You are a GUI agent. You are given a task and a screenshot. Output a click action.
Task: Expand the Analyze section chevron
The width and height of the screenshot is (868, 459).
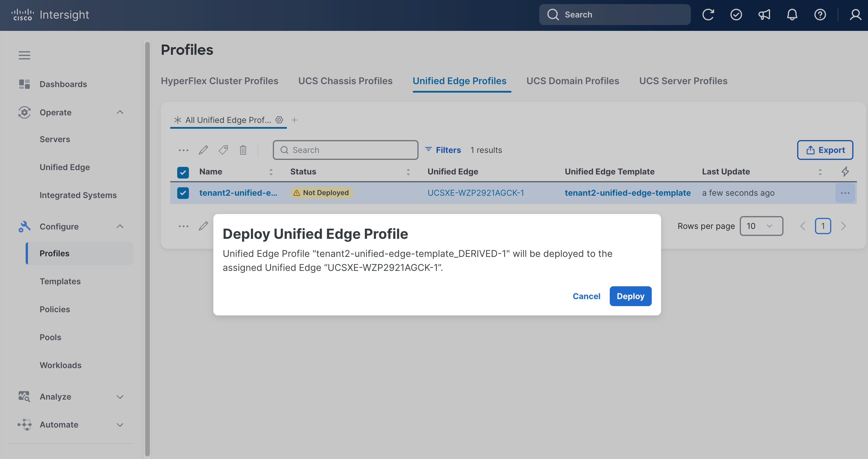(120, 397)
